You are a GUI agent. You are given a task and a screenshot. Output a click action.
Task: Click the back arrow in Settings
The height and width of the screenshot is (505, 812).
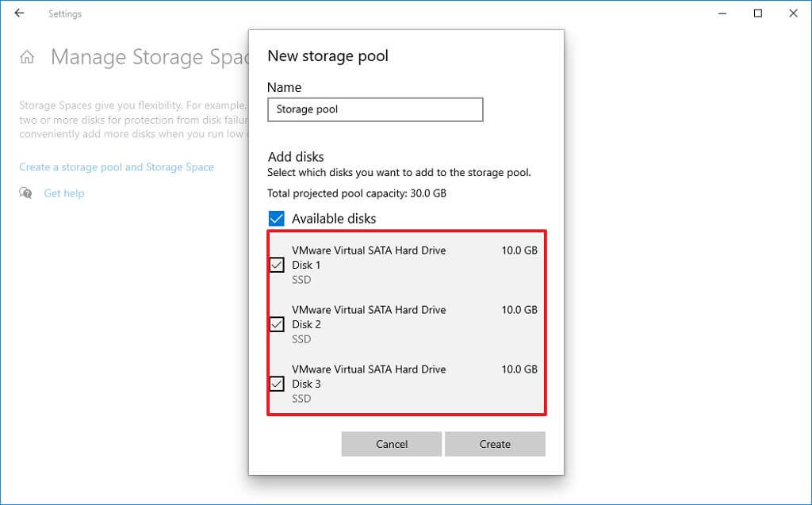[19, 13]
